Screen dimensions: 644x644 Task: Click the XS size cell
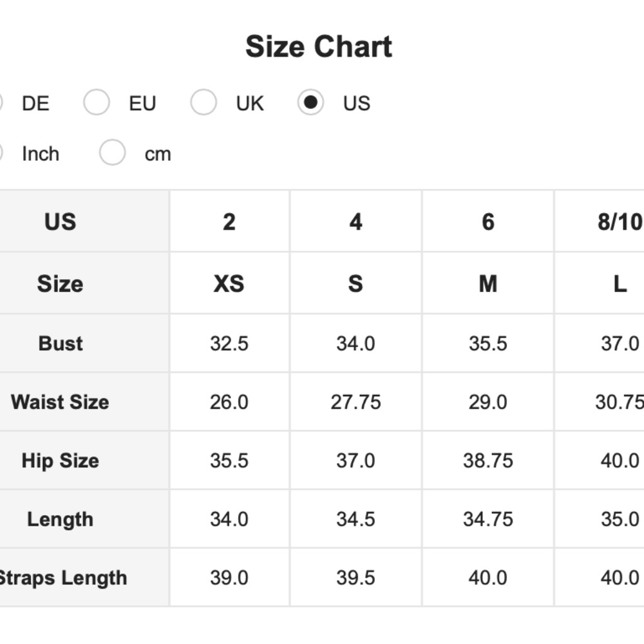(229, 283)
